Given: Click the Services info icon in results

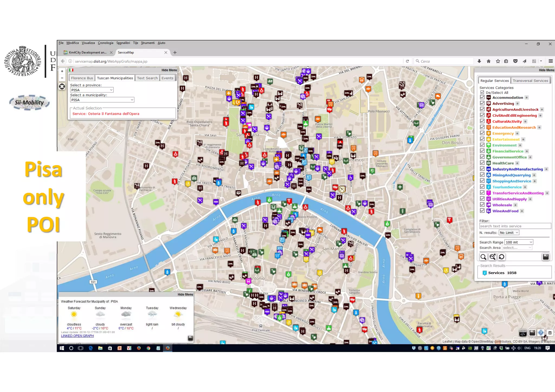Looking at the screenshot, I should click(x=485, y=273).
